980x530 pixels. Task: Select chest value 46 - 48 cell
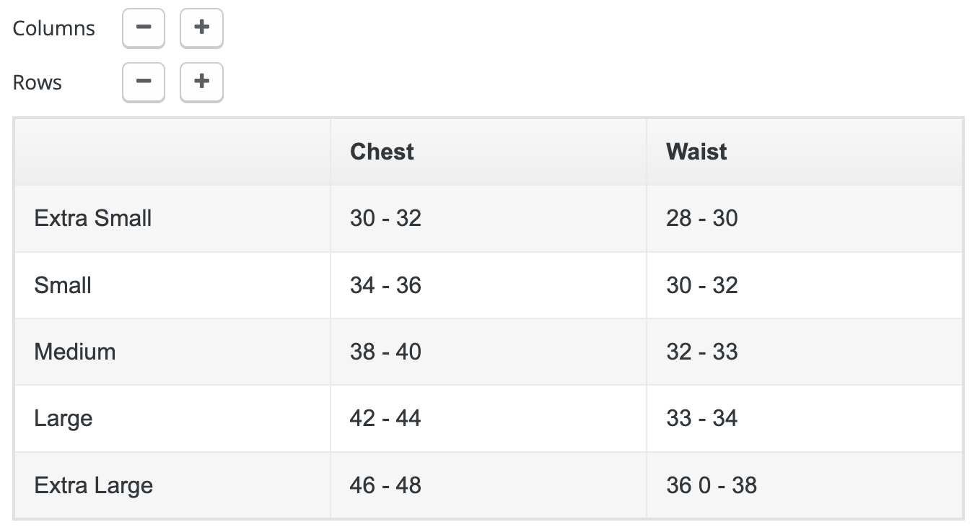pos(489,485)
